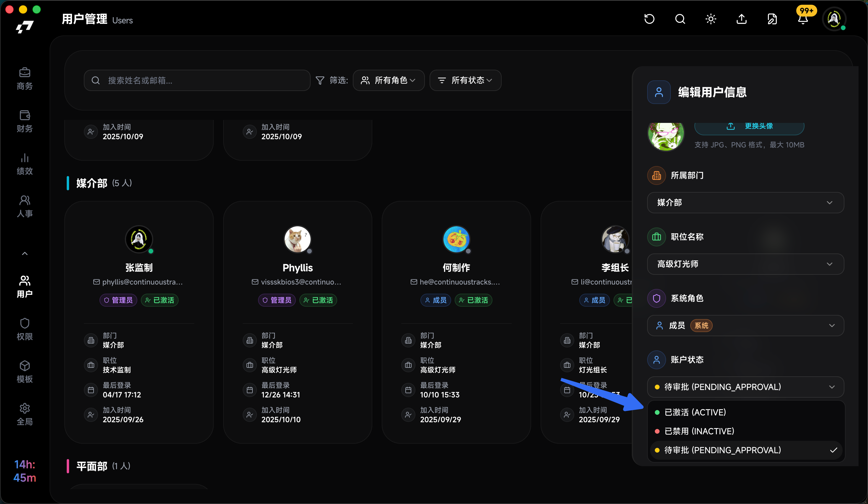Screen dimensions: 868x504
Task: Click the 职位名称 briefcase icon
Action: click(x=657, y=237)
